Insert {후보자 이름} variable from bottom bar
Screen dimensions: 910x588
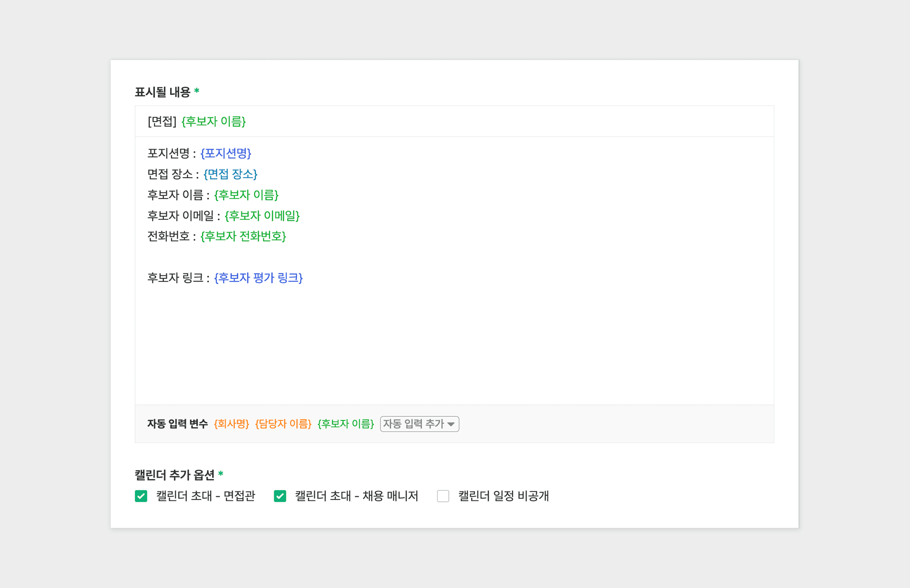tap(345, 424)
